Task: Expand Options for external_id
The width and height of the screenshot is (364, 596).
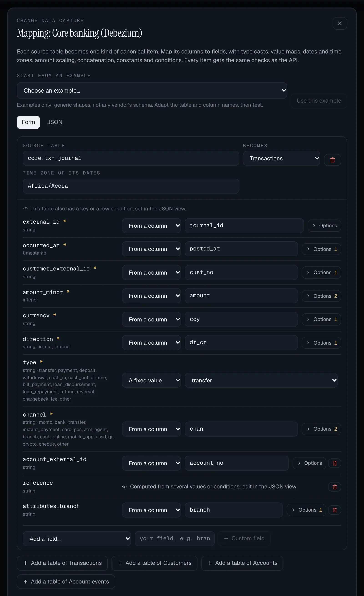Action: click(324, 225)
